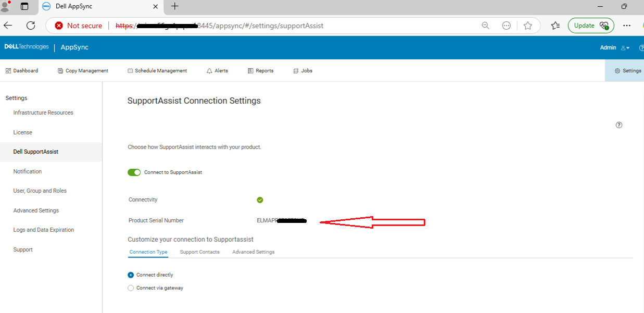This screenshot has height=313, width=644.
Task: Open the License settings page
Action: pos(22,132)
